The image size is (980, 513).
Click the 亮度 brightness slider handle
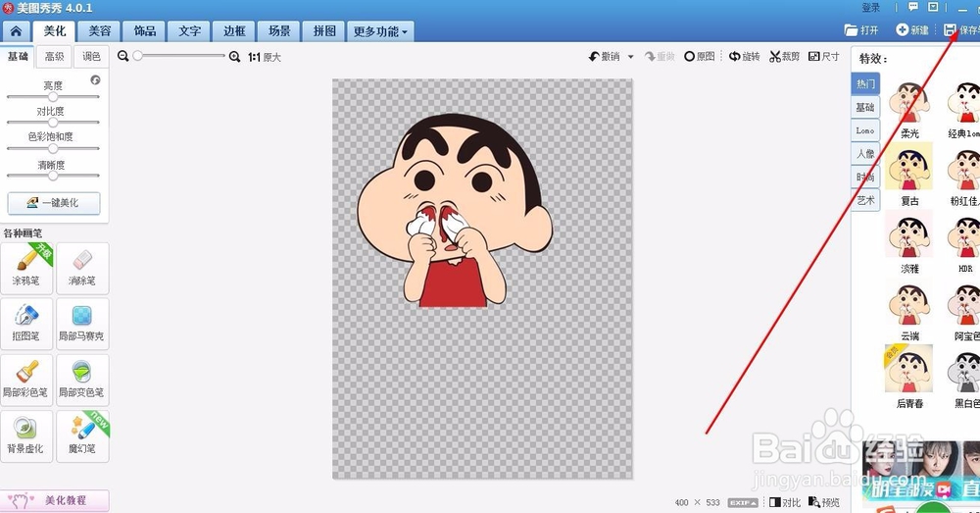pyautogui.click(x=53, y=96)
